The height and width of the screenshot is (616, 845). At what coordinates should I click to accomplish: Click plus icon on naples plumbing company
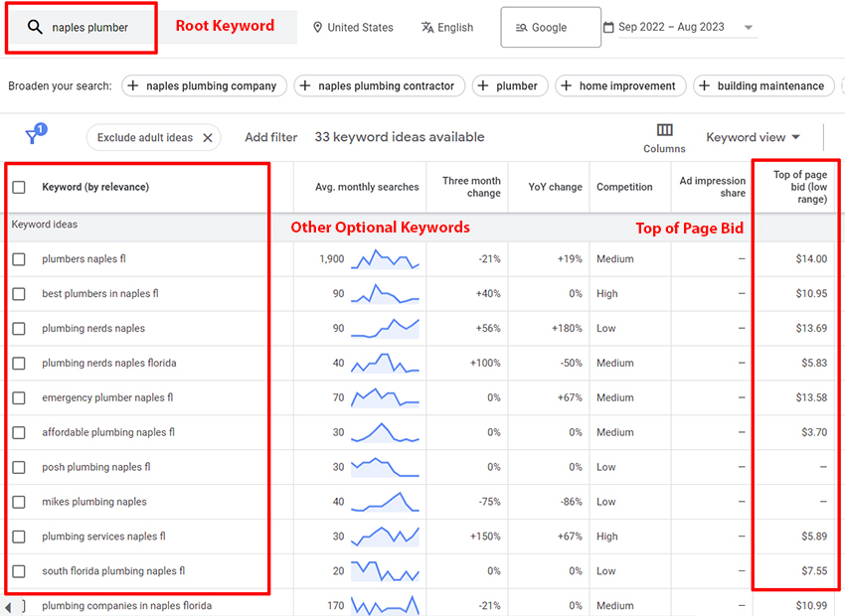tap(133, 85)
